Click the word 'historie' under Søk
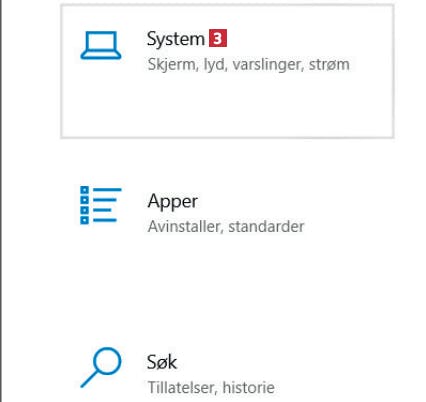 [x=249, y=387]
